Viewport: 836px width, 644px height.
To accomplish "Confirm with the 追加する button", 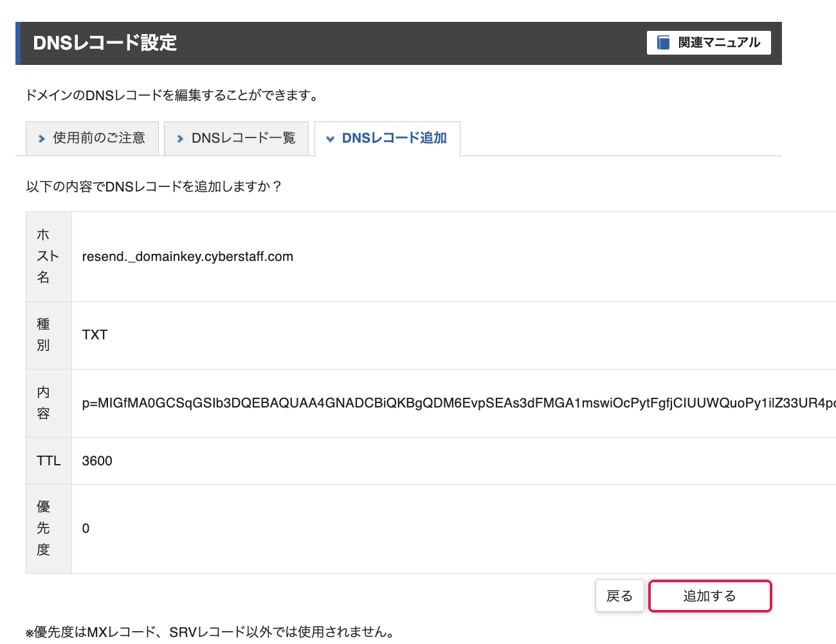I will 710,596.
